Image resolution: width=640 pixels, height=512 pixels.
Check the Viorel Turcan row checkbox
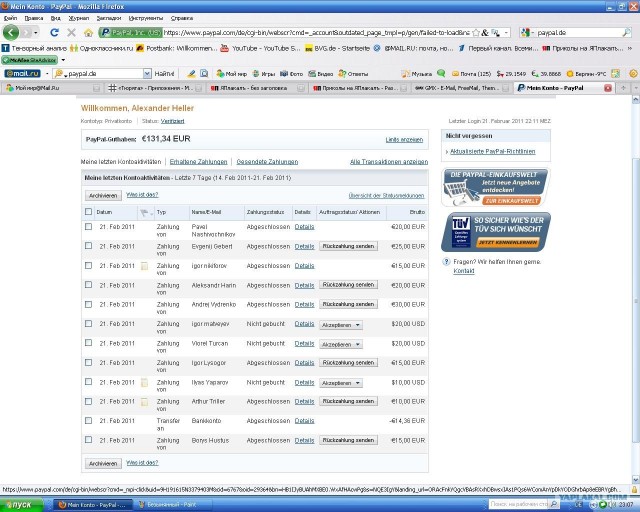click(88, 343)
